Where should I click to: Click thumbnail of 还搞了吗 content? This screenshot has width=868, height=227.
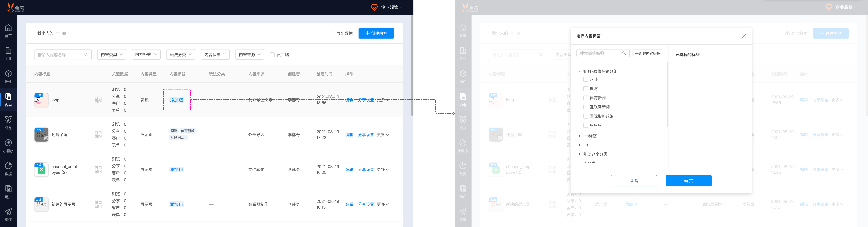[41, 135]
